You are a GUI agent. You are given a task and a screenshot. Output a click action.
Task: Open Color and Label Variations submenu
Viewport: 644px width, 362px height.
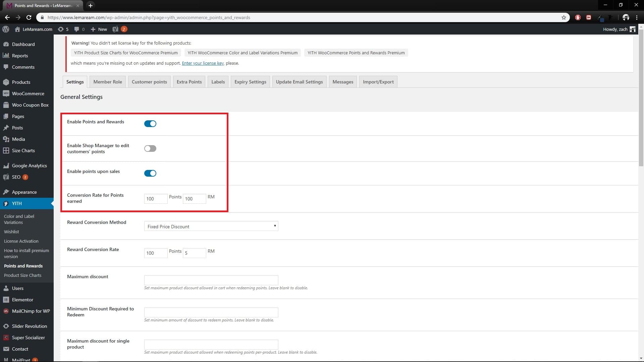pyautogui.click(x=19, y=219)
